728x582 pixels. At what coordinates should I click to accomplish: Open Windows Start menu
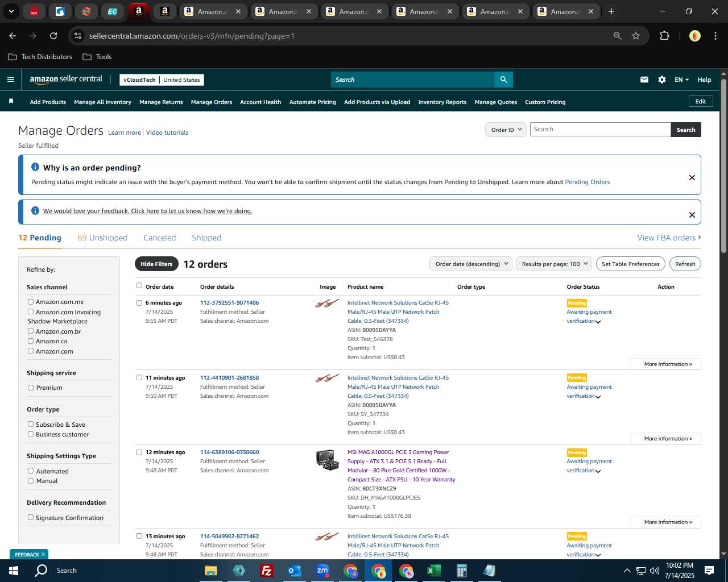(x=14, y=571)
